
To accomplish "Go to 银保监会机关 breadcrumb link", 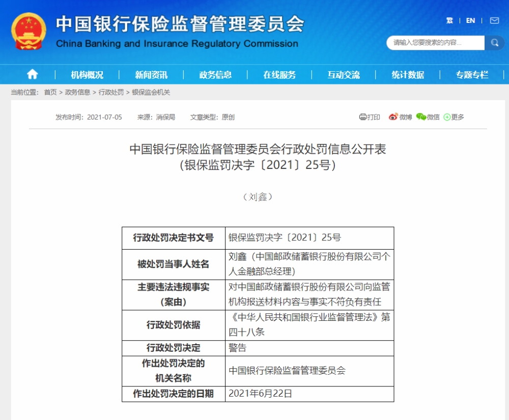I will 151,92.
